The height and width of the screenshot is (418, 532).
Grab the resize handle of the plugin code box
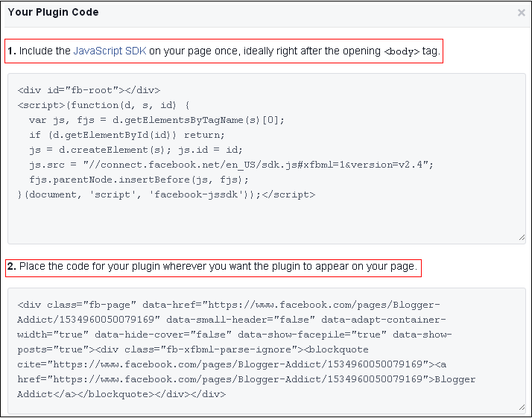522,408
